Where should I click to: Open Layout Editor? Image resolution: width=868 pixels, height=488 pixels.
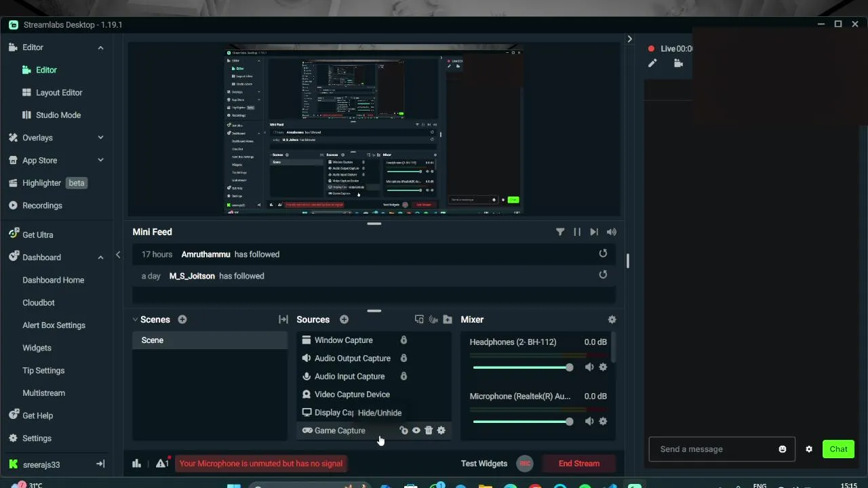click(x=59, y=92)
